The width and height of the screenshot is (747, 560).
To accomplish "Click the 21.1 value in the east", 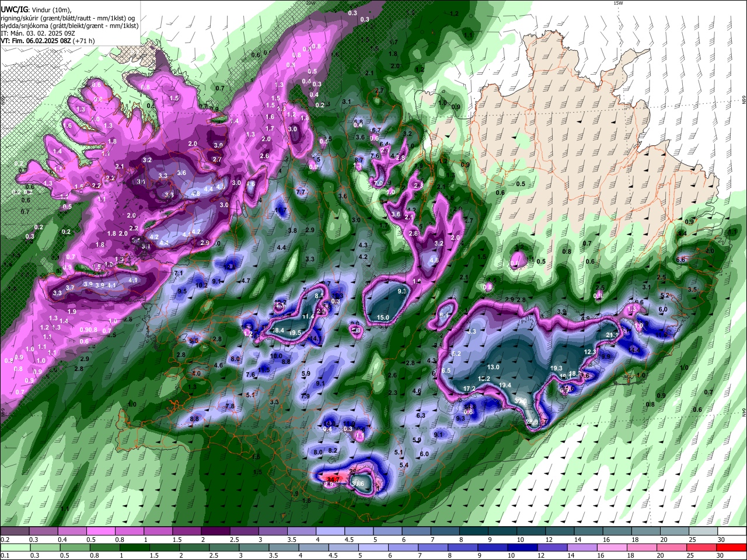I will (x=612, y=335).
